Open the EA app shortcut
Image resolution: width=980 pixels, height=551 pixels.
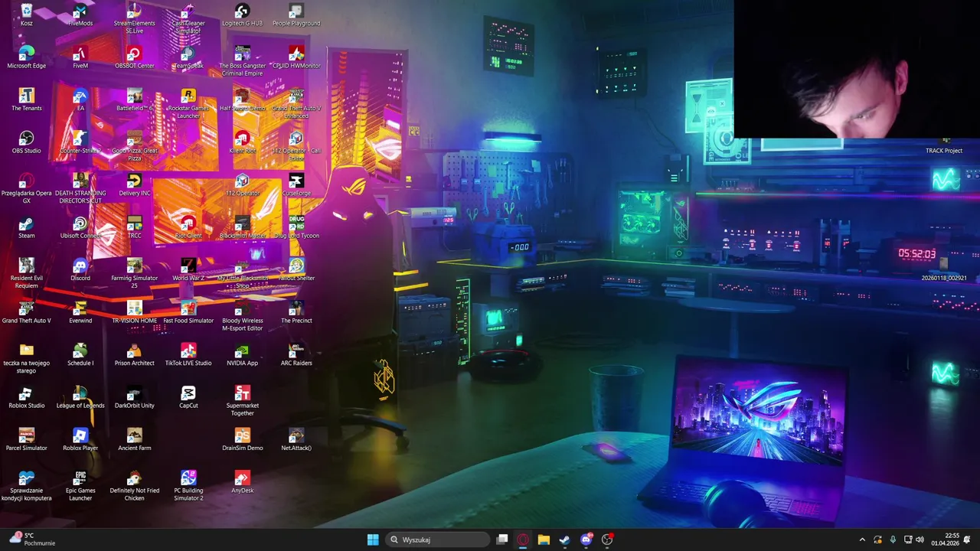80,99
